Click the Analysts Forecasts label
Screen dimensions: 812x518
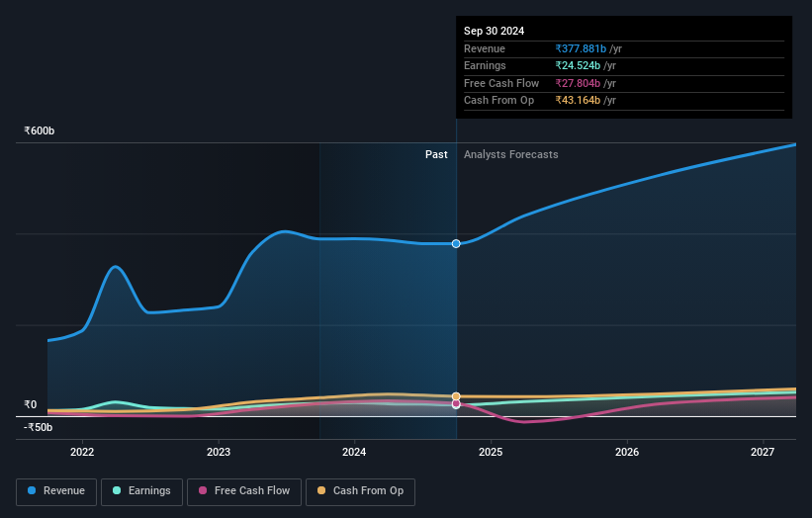click(510, 155)
